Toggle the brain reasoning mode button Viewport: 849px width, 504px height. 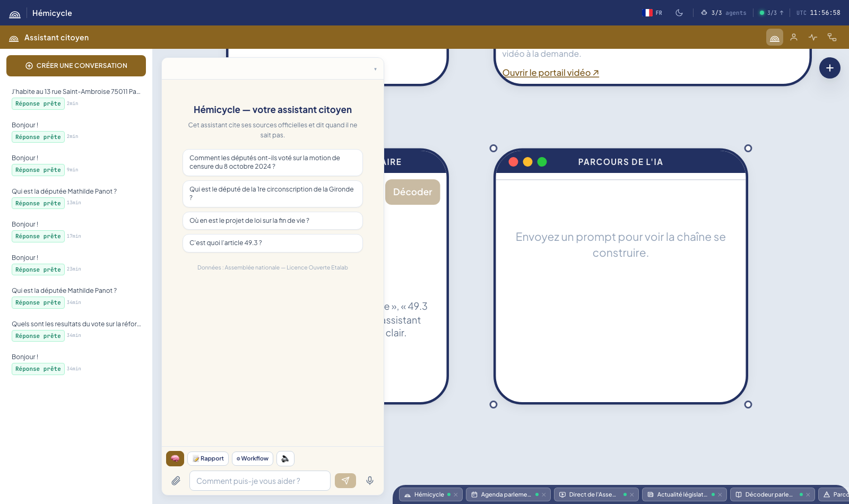coord(175,458)
